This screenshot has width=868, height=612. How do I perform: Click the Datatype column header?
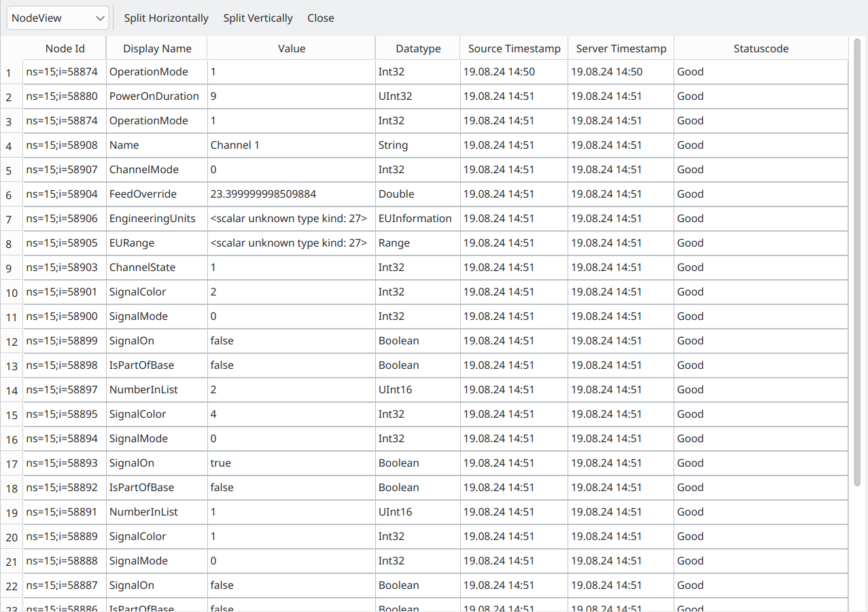pyautogui.click(x=418, y=48)
